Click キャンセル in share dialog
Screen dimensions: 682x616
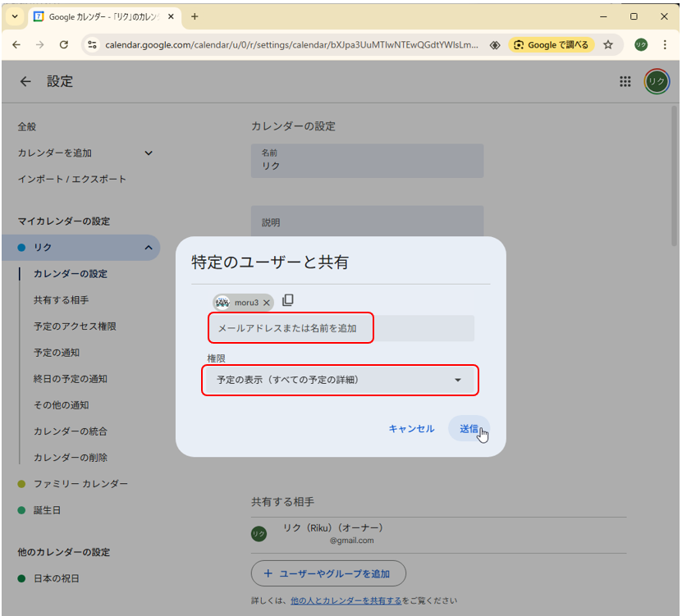pos(411,428)
